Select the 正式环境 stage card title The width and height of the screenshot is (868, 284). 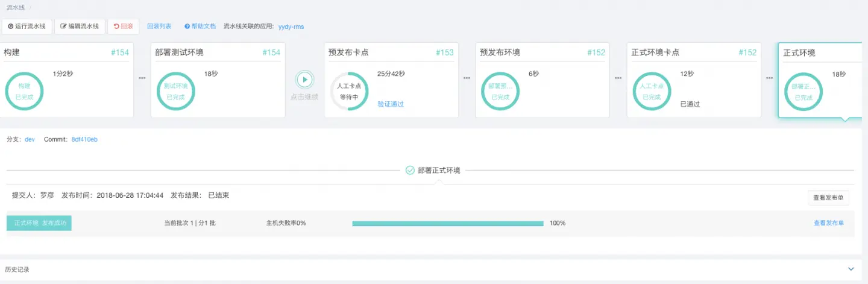(x=799, y=53)
